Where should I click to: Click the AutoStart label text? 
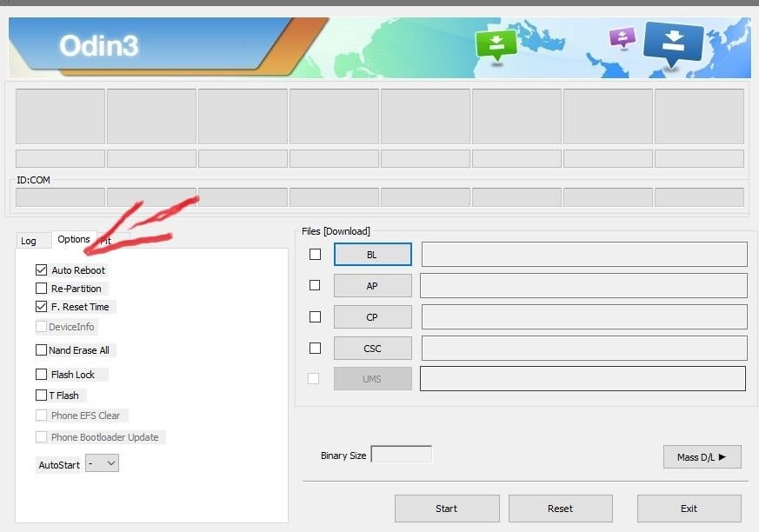coord(59,465)
